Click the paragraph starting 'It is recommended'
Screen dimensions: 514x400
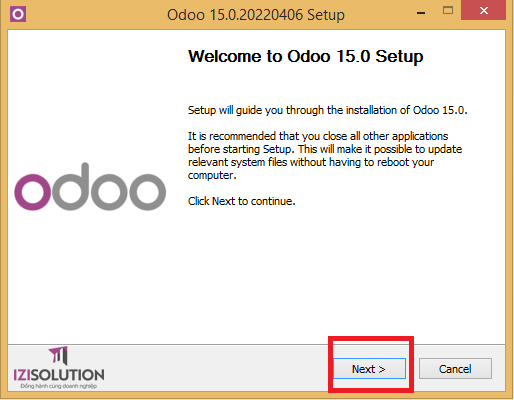click(x=325, y=156)
